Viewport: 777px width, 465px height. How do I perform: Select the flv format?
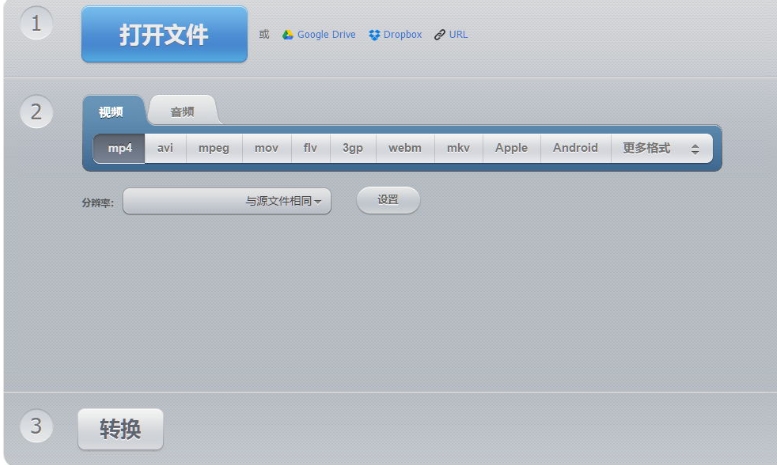coord(311,148)
